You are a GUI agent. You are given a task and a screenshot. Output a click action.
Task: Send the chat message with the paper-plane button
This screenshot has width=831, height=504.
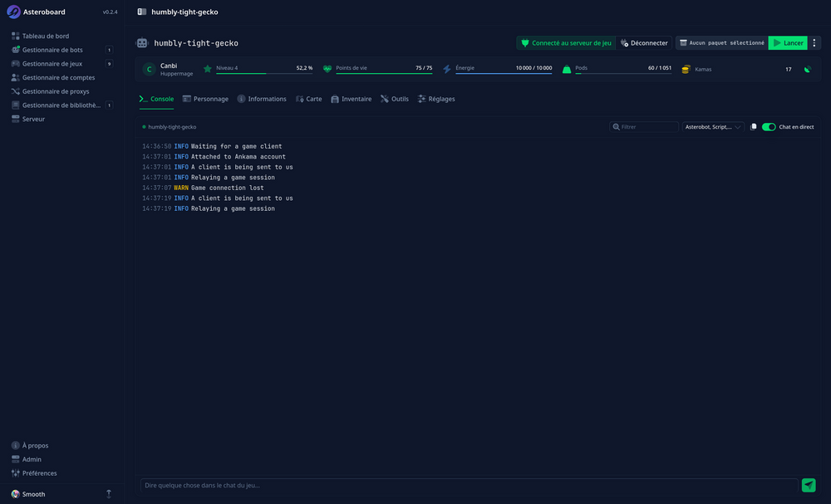(809, 485)
